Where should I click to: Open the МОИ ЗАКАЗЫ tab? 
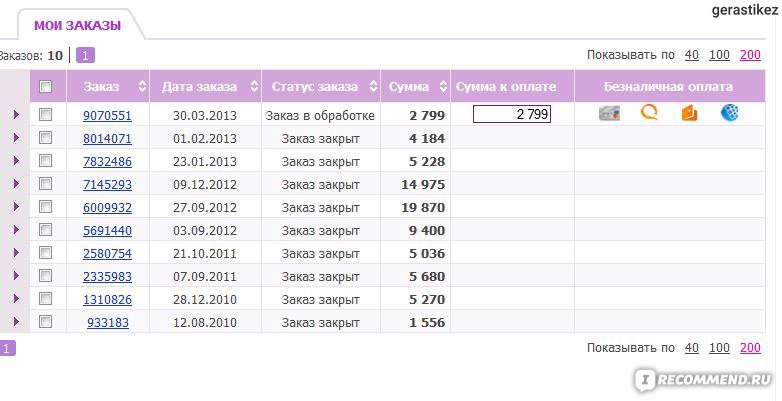point(77,25)
